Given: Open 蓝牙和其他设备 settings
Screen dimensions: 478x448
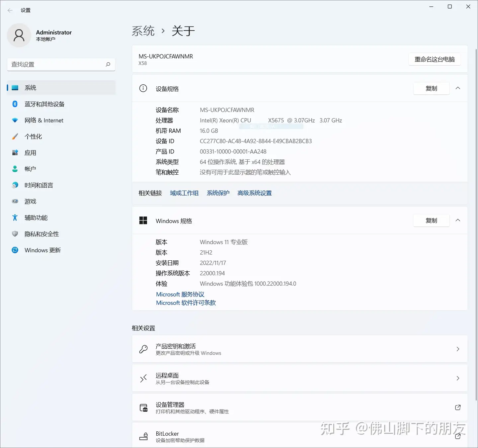Looking at the screenshot, I should coord(61,104).
